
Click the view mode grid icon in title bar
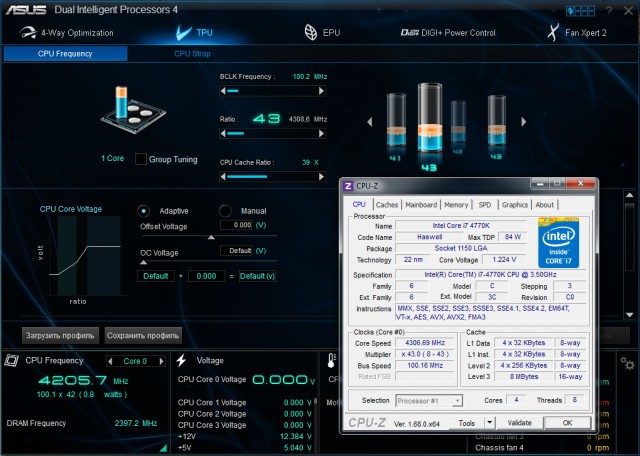click(x=580, y=11)
